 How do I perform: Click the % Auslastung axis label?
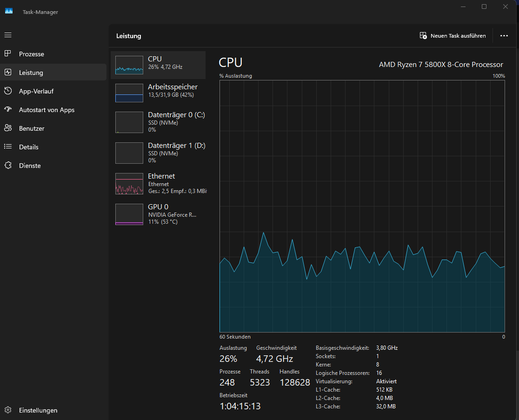coord(236,76)
